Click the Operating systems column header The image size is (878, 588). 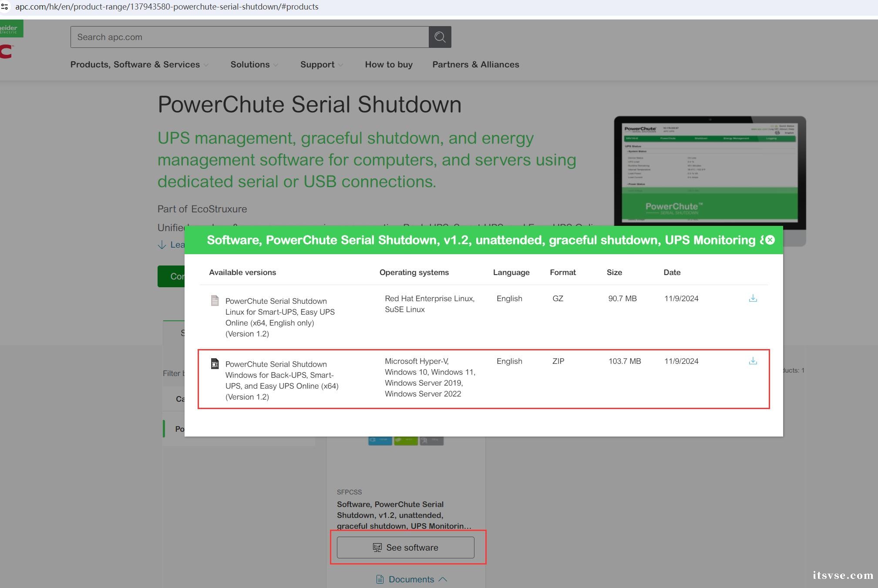(x=414, y=272)
